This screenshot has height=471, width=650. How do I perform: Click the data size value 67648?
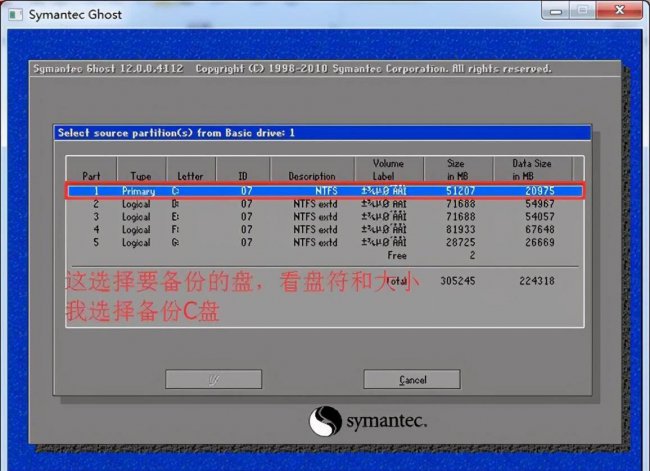point(540,230)
